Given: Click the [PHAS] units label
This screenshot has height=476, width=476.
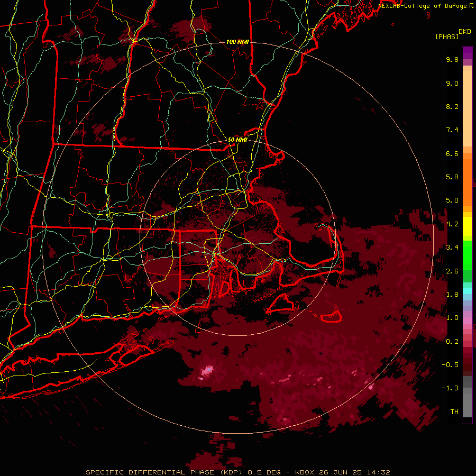Looking at the screenshot, I should tap(447, 36).
